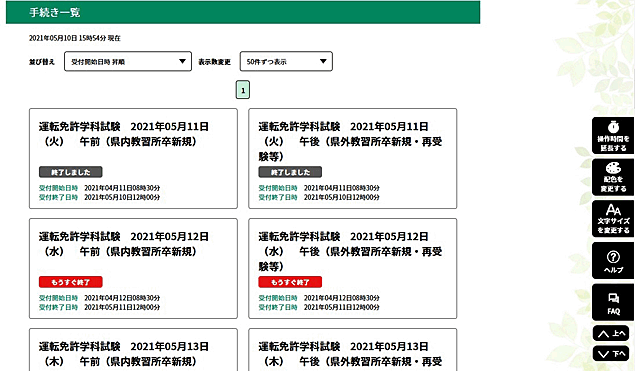Screen dimensions: 635x371
Task: Click もうすぐ終了 badge on 05月12日 午前 card
Action: coord(70,282)
